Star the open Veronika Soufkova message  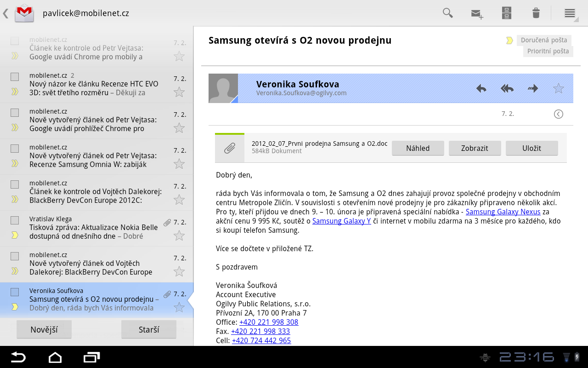tap(559, 88)
